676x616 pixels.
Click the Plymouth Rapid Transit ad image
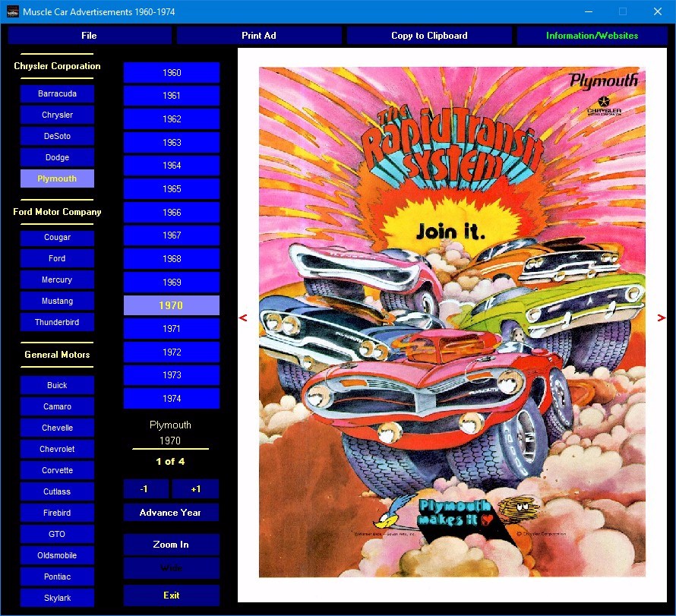(x=452, y=321)
